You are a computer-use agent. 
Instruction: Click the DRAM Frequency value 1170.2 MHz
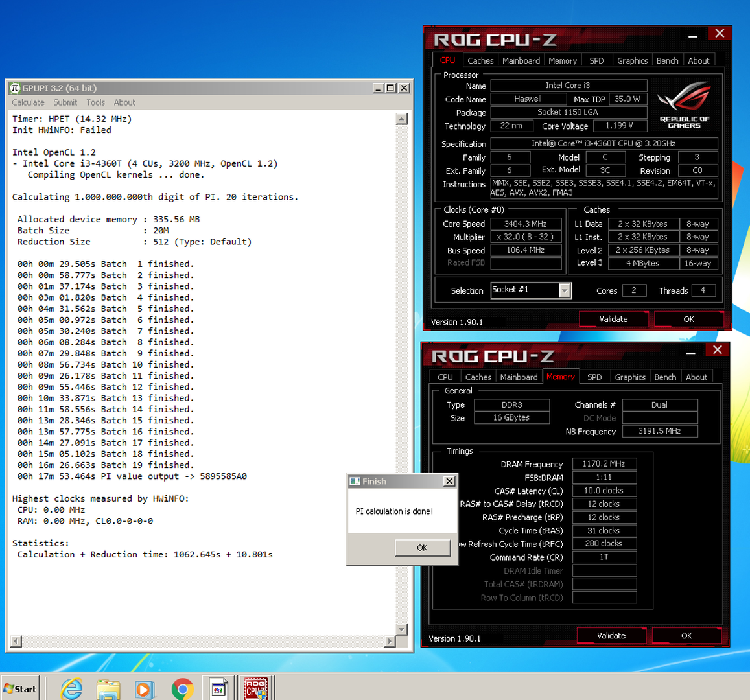click(x=604, y=464)
